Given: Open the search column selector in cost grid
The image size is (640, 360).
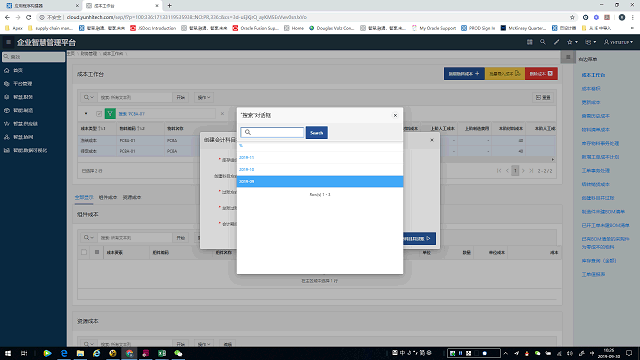Looking at the screenshot, I should [89, 97].
